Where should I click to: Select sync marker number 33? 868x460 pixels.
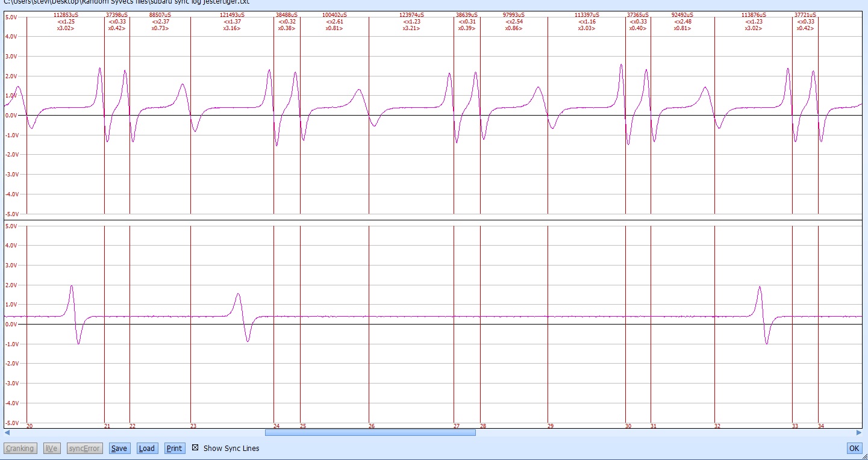[795, 426]
